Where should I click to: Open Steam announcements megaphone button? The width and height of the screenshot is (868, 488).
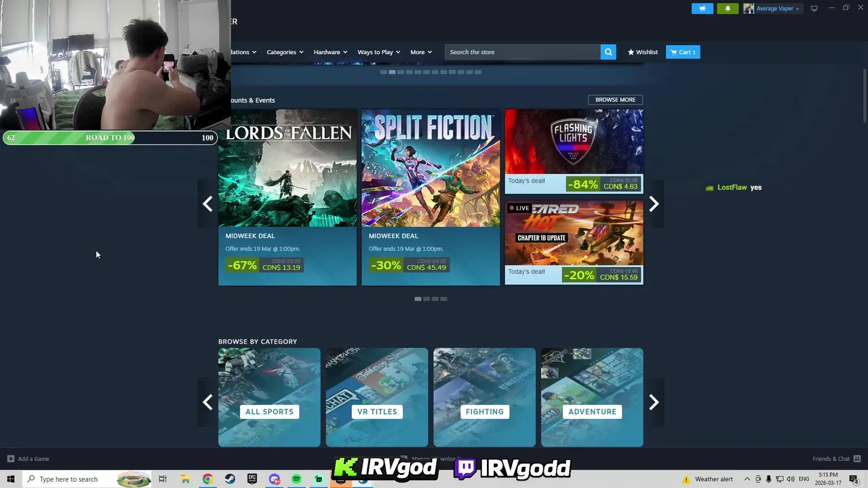pos(703,8)
